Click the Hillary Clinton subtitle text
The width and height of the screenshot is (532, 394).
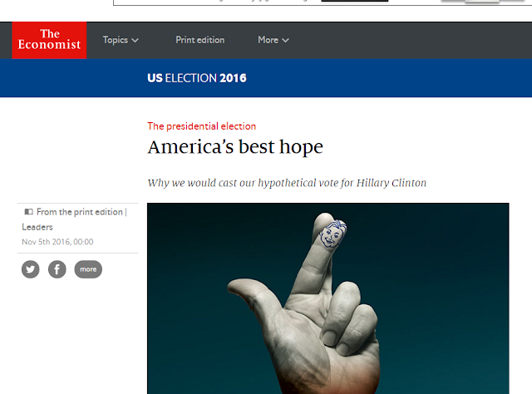coord(392,183)
